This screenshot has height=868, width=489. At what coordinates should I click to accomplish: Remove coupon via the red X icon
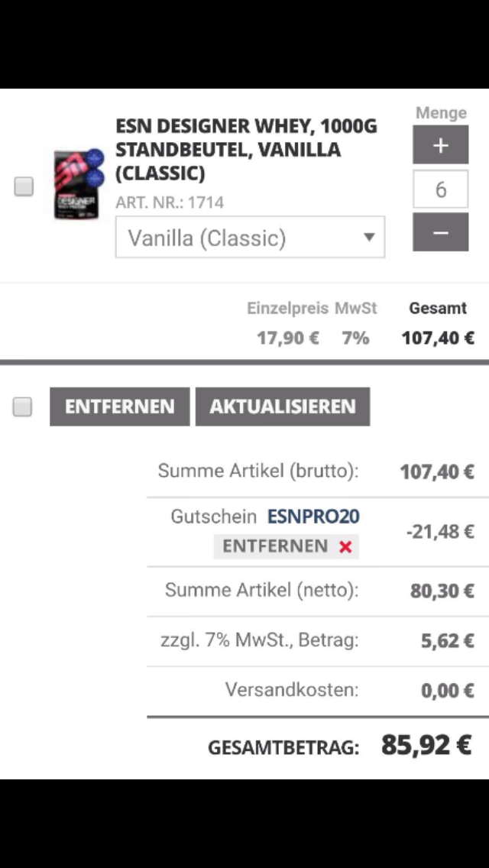tap(345, 546)
